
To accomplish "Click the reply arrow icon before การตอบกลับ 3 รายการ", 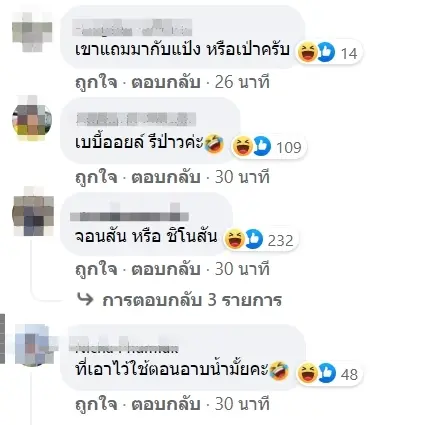I will click(x=85, y=299).
